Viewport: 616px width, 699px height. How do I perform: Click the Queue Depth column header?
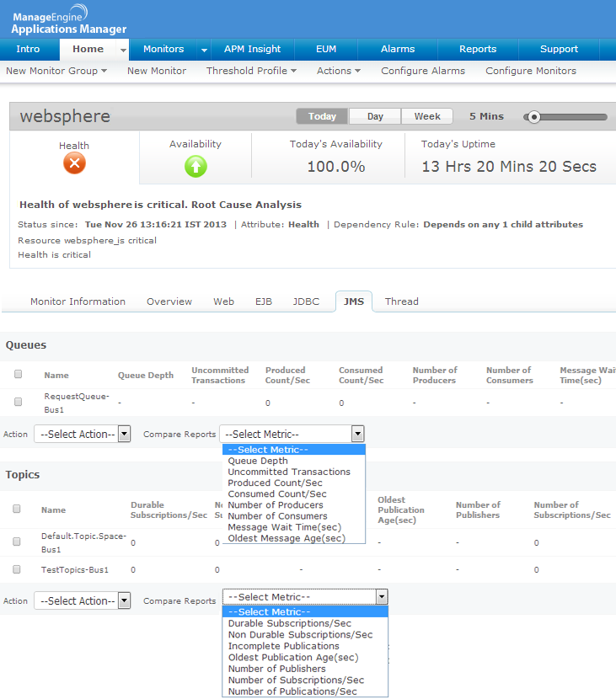click(146, 376)
